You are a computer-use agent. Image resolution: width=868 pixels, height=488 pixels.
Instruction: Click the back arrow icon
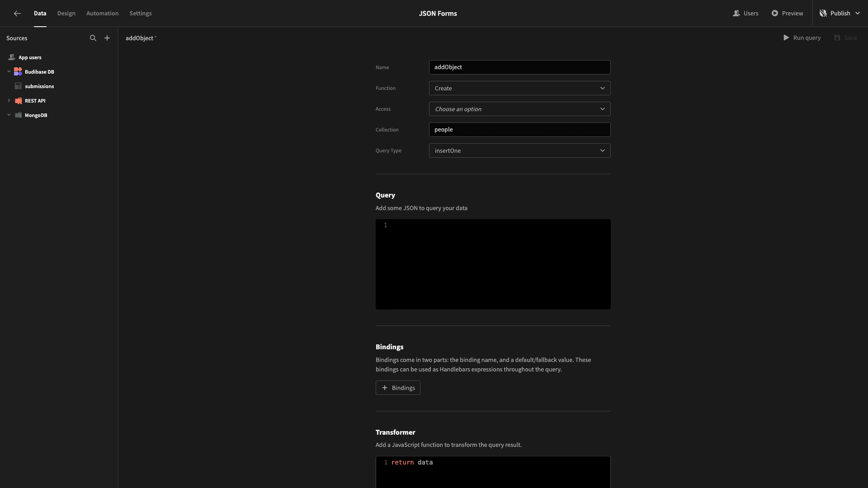[x=17, y=14]
